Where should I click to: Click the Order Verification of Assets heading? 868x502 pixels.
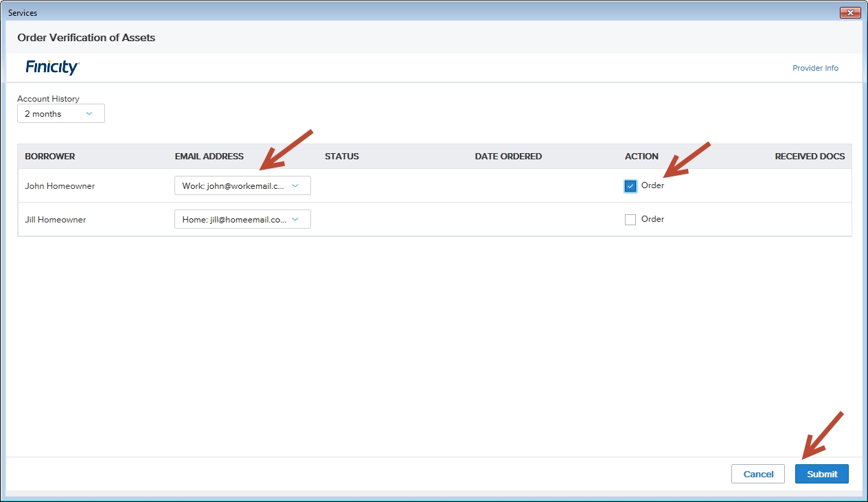pyautogui.click(x=86, y=38)
